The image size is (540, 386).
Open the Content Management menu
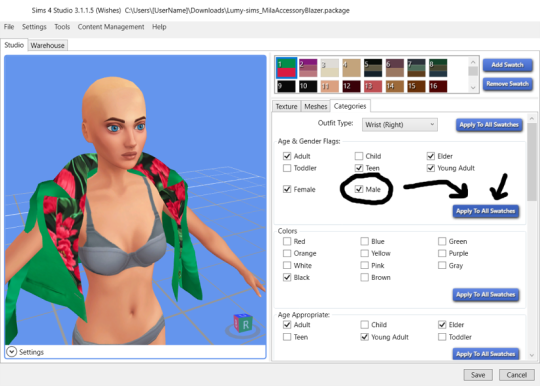point(111,27)
